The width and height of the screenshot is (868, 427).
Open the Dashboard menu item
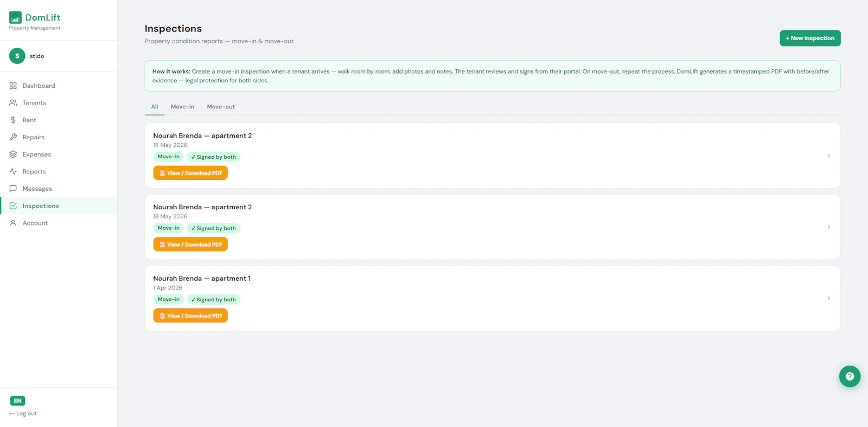pos(59,86)
